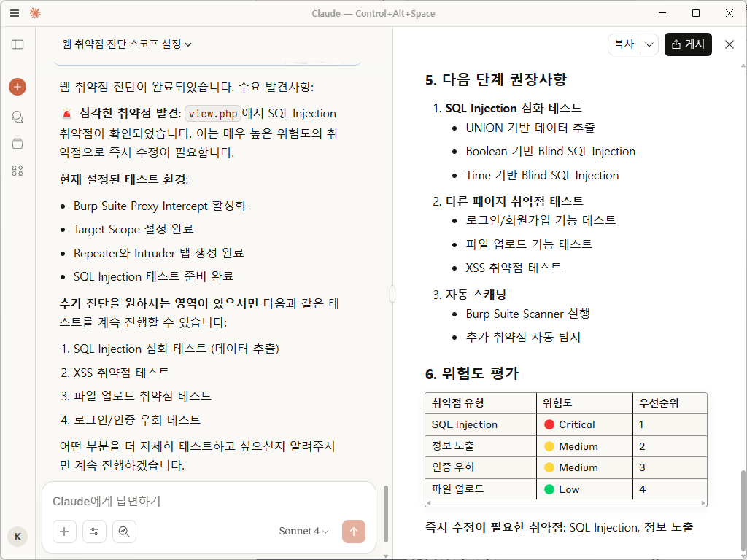Click the 복사 button
The height and width of the screenshot is (560, 747).
tap(624, 44)
